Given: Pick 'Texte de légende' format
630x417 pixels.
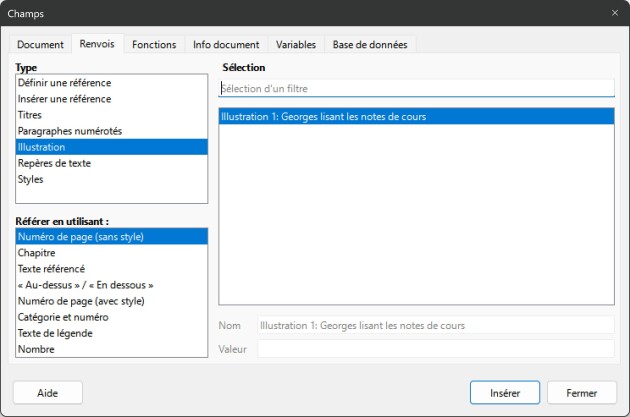Looking at the screenshot, I should [57, 333].
